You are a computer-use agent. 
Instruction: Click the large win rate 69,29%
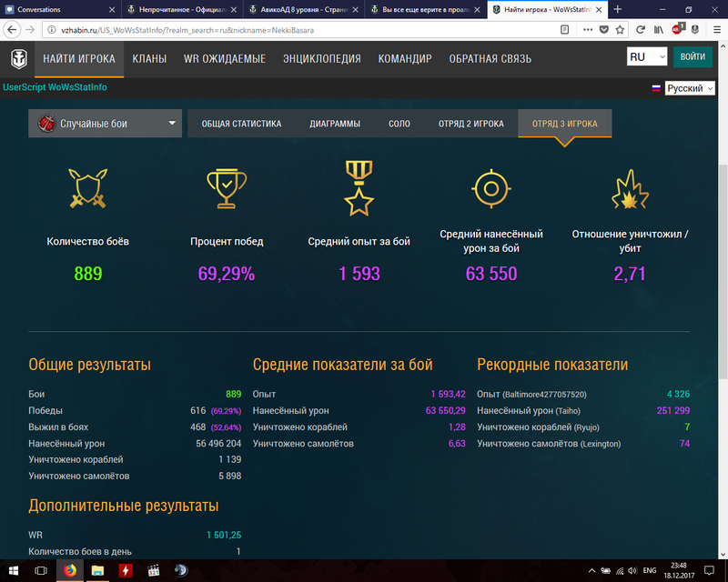(227, 274)
